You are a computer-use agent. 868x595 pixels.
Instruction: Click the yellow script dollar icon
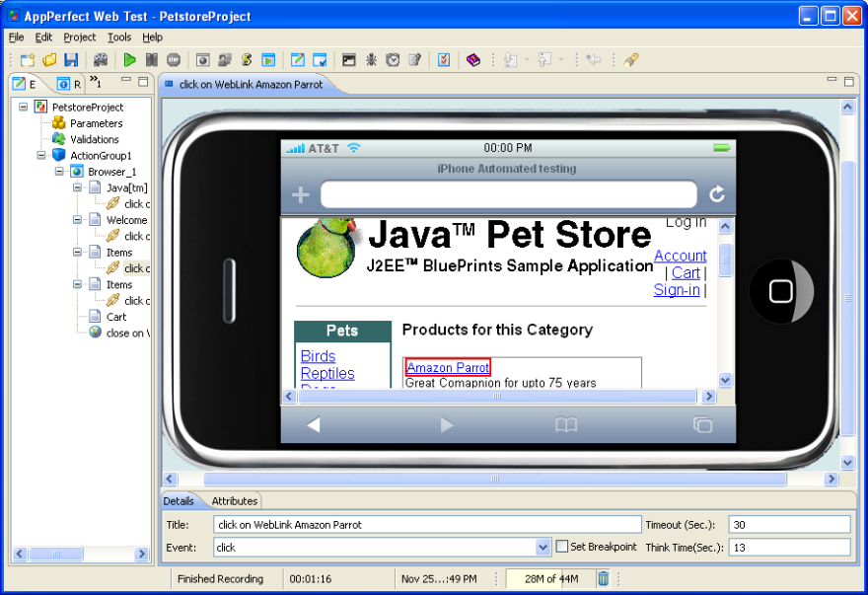pyautogui.click(x=247, y=60)
